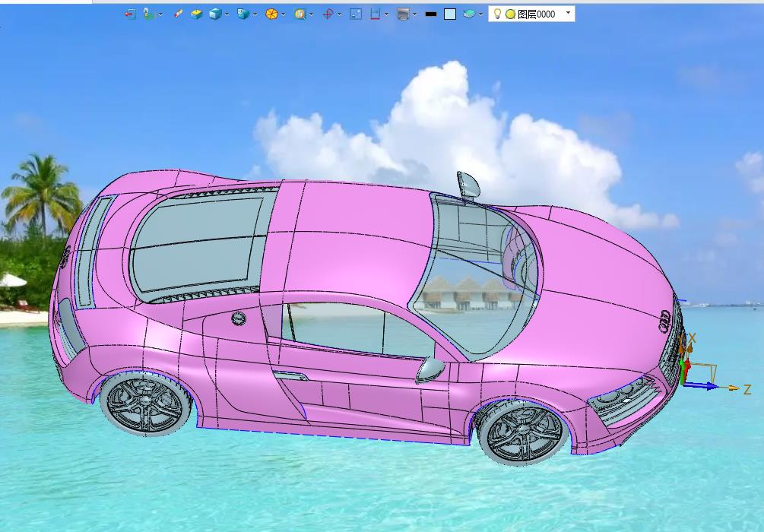Click the black color swatch

point(431,14)
